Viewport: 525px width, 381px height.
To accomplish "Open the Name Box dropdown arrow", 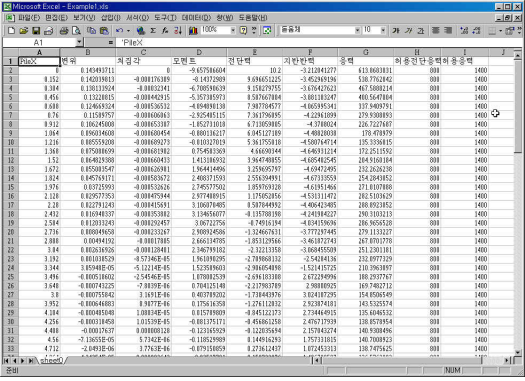I will [x=79, y=42].
